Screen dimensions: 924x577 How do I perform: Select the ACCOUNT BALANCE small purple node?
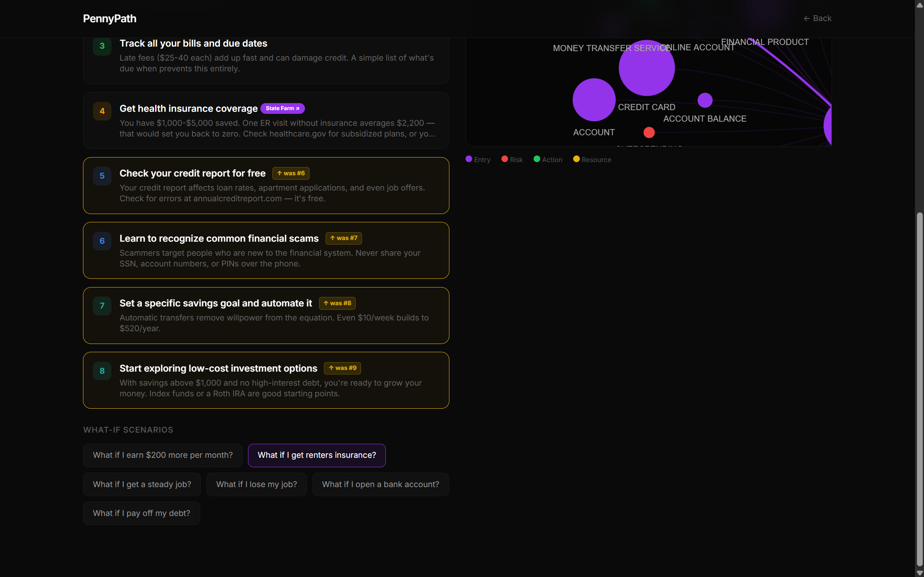(704, 100)
